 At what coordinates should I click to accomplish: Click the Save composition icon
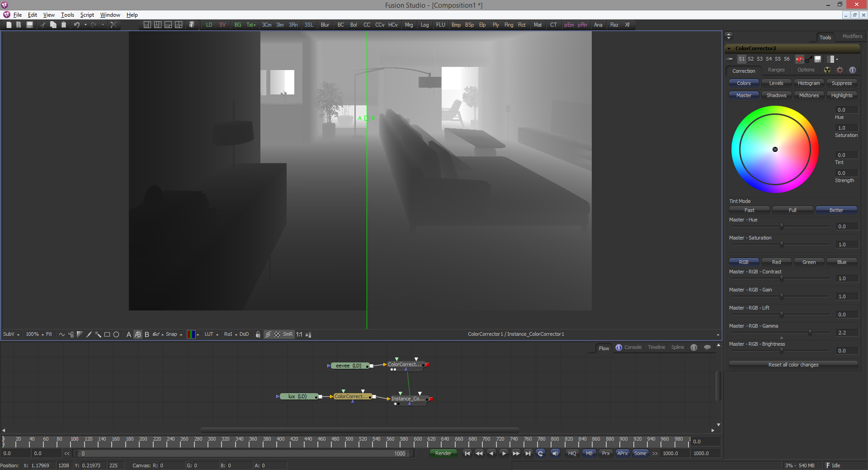[x=30, y=25]
